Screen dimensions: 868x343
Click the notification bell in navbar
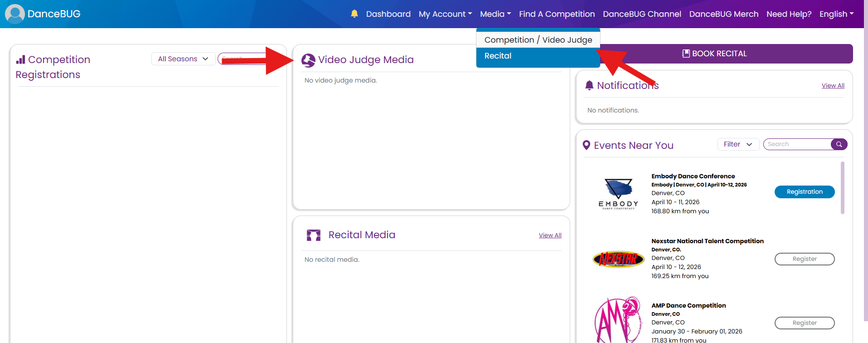tap(354, 14)
